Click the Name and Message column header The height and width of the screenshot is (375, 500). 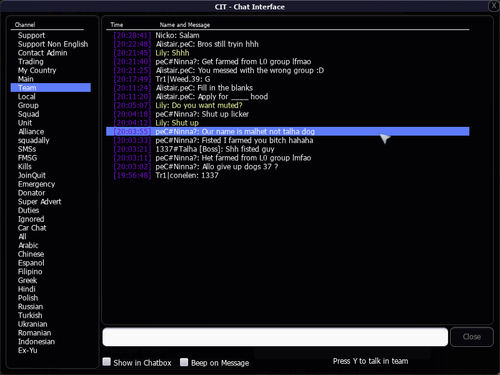click(185, 25)
